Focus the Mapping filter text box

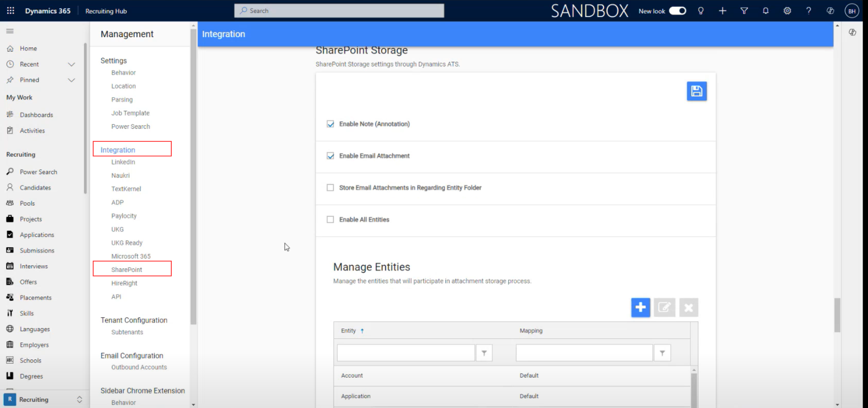[x=584, y=353]
